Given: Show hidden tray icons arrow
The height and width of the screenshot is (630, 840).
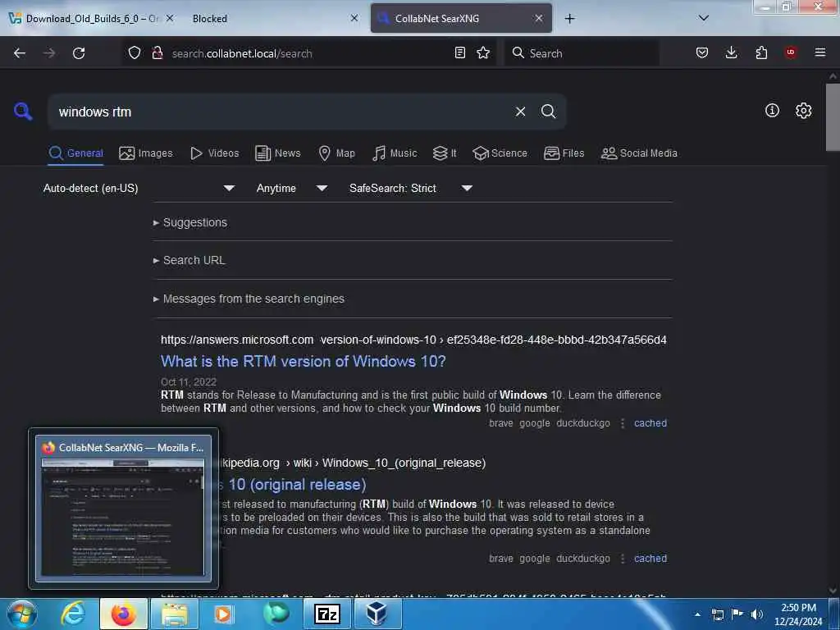Looking at the screenshot, I should tap(697, 614).
